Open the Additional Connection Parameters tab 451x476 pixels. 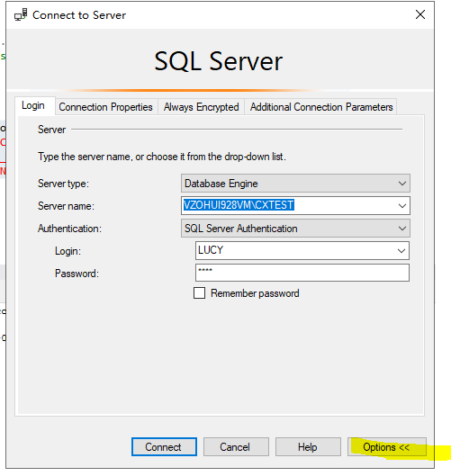click(321, 107)
